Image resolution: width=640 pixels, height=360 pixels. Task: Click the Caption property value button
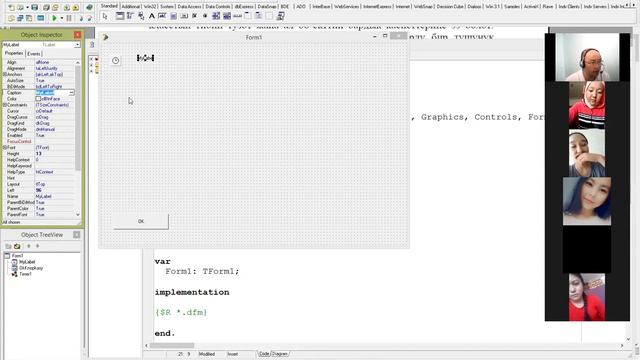tap(71, 93)
